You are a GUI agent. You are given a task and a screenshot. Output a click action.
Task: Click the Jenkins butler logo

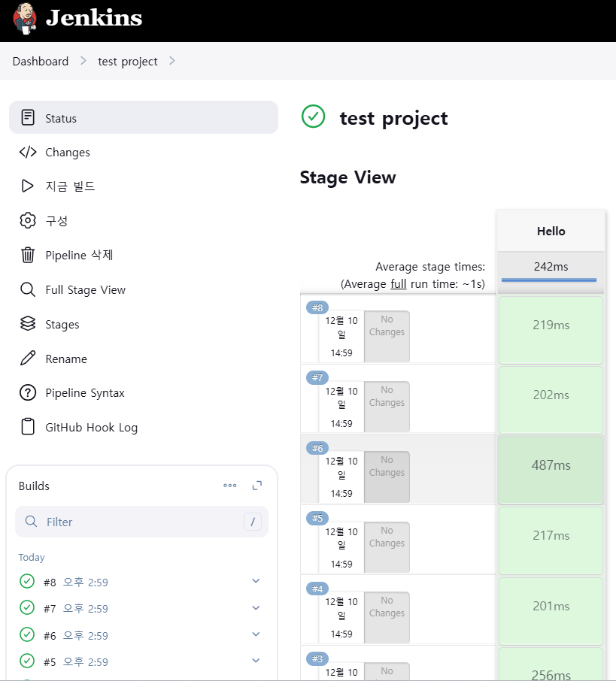click(25, 18)
